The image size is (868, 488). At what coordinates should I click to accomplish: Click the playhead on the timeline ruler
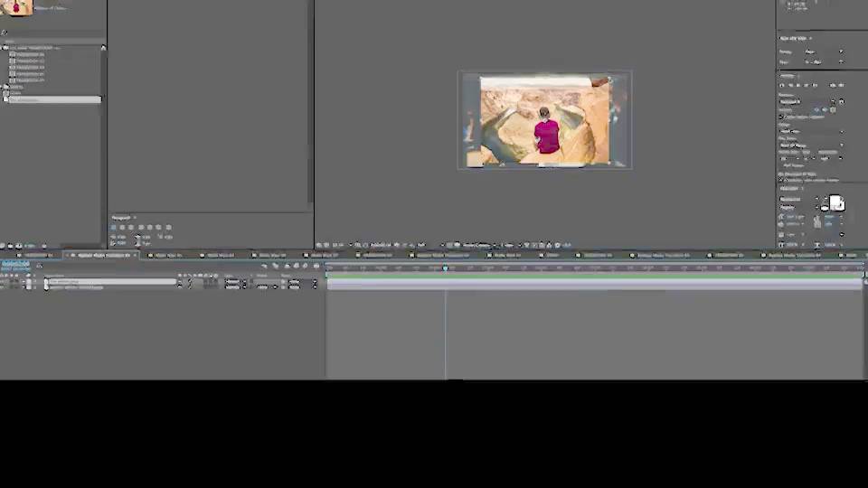tap(445, 267)
